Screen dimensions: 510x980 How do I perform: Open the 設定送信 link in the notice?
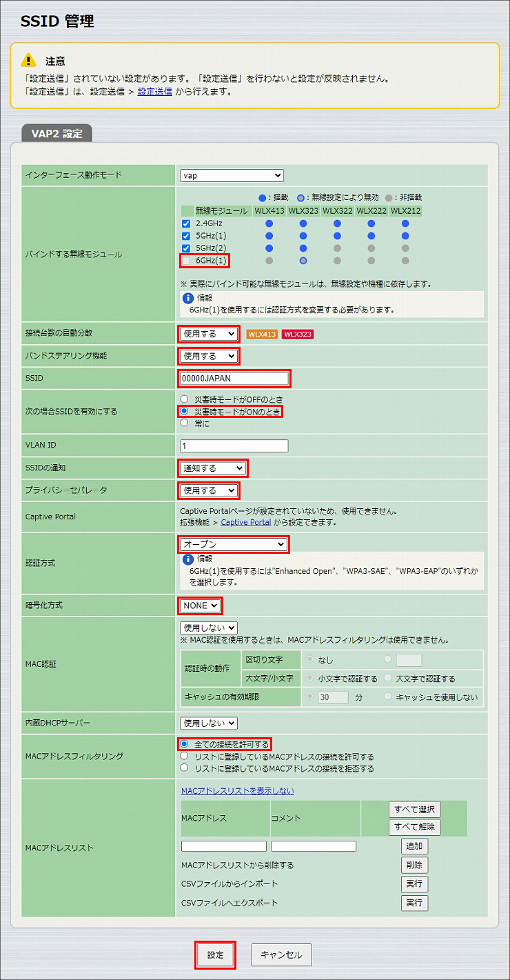coord(155,91)
